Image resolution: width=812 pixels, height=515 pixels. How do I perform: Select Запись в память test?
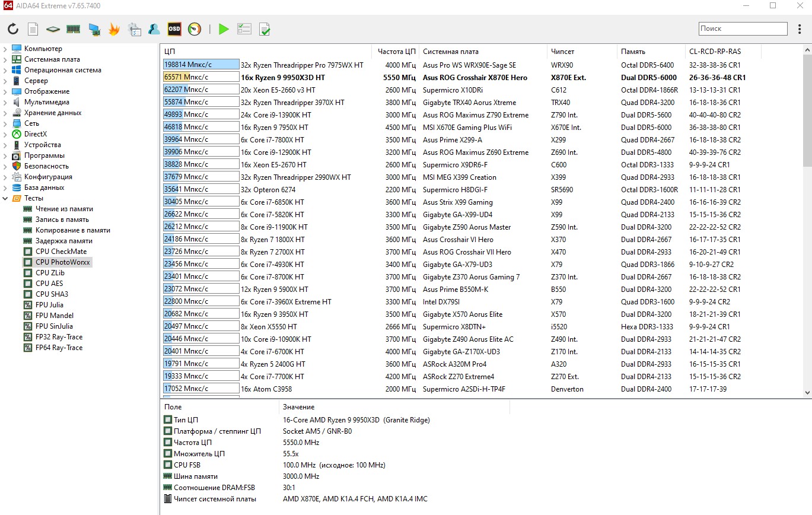tap(62, 220)
